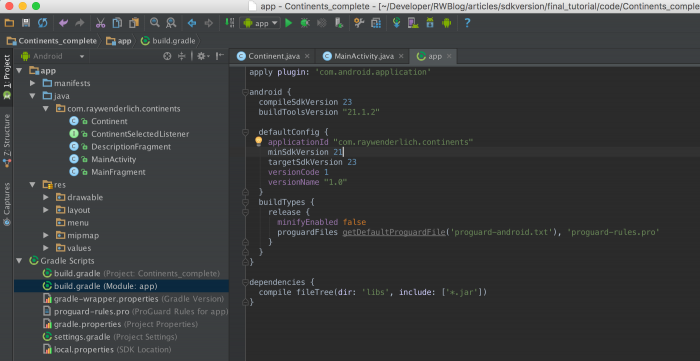Expand the drawable resource folder
Viewport: 700px width, 361px height.
(x=46, y=197)
